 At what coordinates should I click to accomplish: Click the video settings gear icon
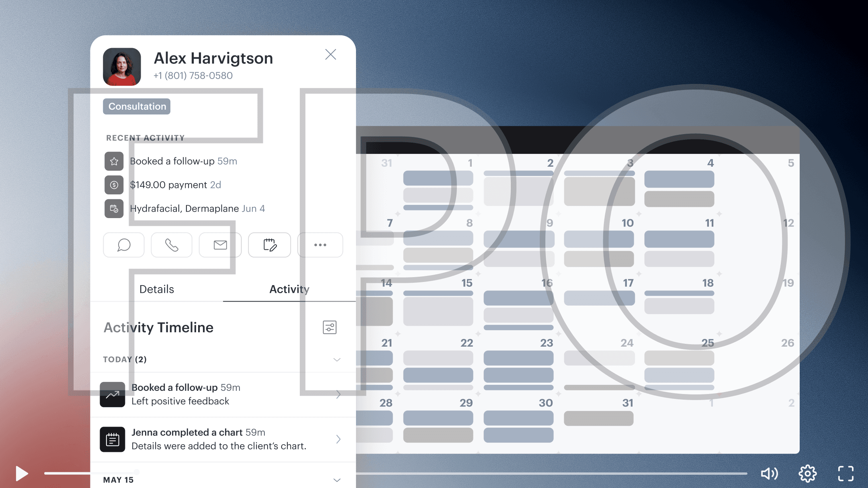click(x=807, y=473)
